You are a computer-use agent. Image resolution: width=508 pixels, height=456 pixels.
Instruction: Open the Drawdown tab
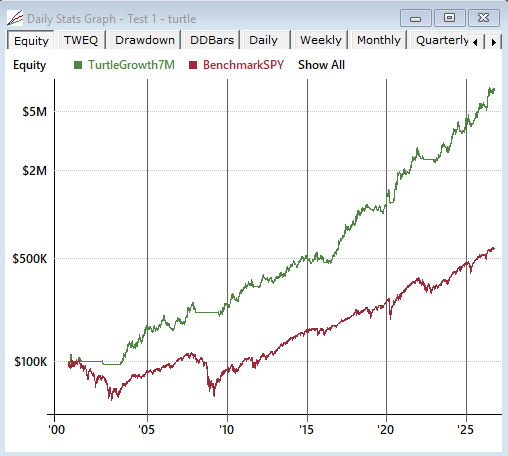(145, 40)
